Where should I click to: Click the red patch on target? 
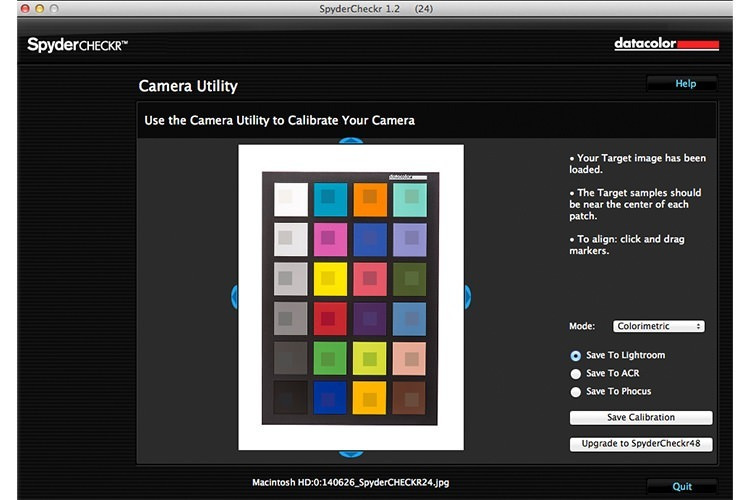coord(330,319)
